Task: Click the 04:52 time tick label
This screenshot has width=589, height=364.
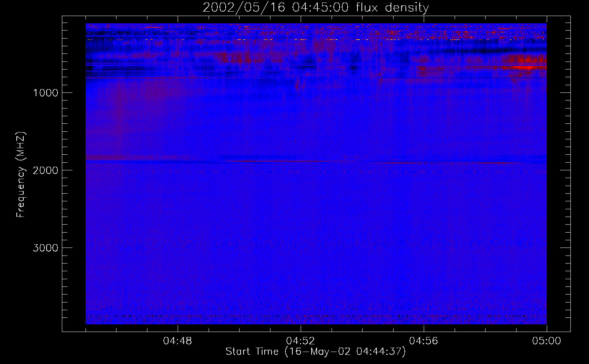Action: [301, 341]
